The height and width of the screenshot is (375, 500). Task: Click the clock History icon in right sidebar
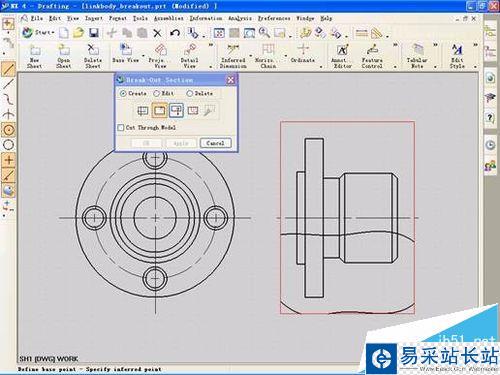coord(490,145)
